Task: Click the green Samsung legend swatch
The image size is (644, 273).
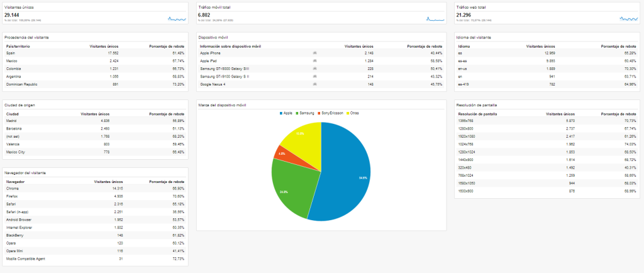Action: click(x=297, y=113)
